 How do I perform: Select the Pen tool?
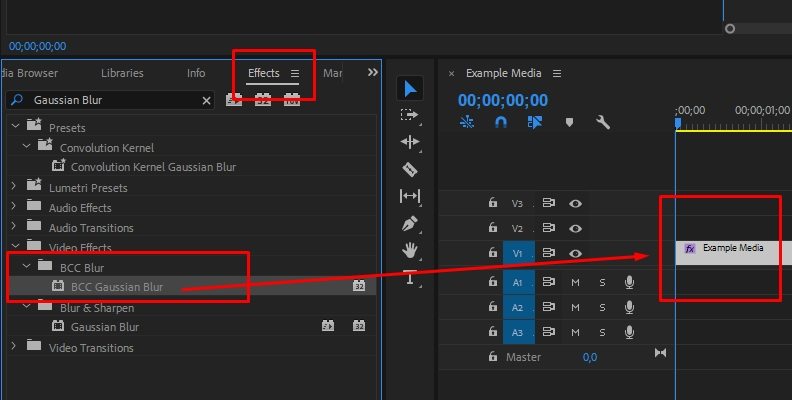point(410,223)
